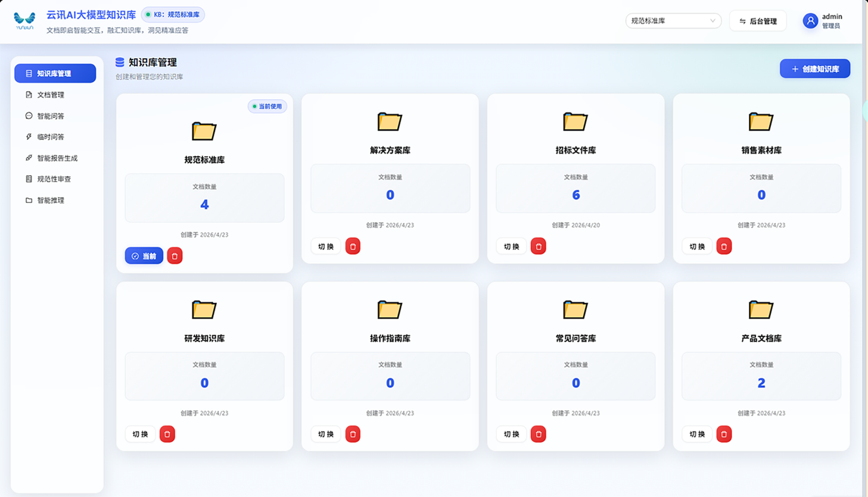Screen dimensions: 868x497
Task: Click the document count 6 of 招标文件库
Action: (575, 195)
